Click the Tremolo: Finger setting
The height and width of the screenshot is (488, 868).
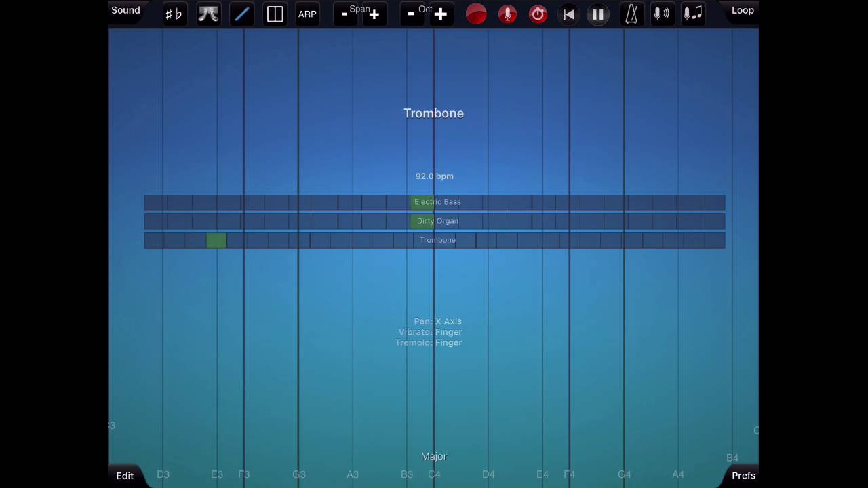pyautogui.click(x=429, y=343)
